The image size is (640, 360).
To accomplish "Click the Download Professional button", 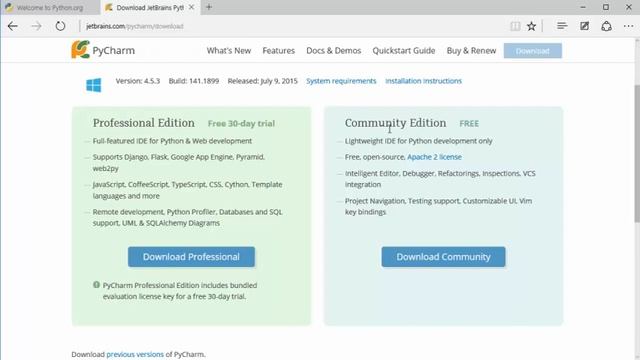I will (x=191, y=257).
